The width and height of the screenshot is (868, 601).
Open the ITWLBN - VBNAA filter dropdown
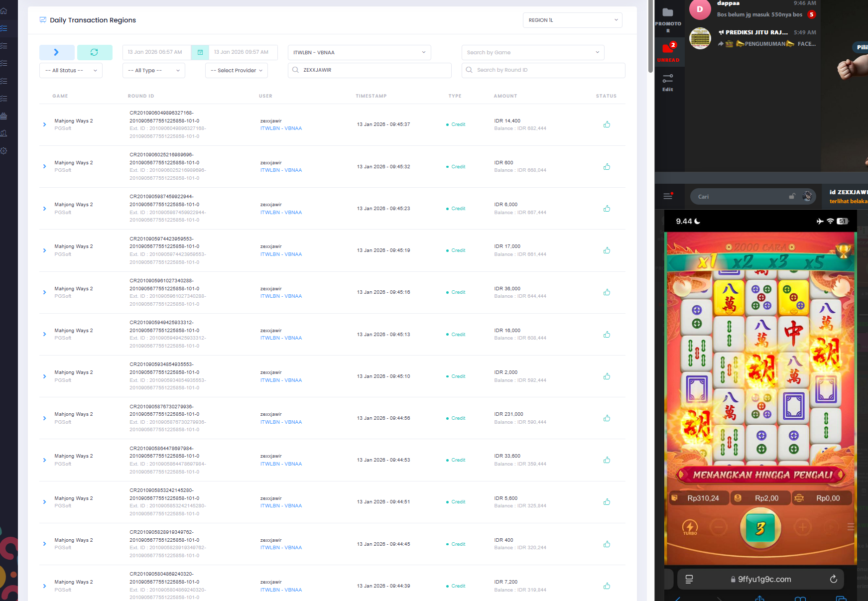pos(360,52)
